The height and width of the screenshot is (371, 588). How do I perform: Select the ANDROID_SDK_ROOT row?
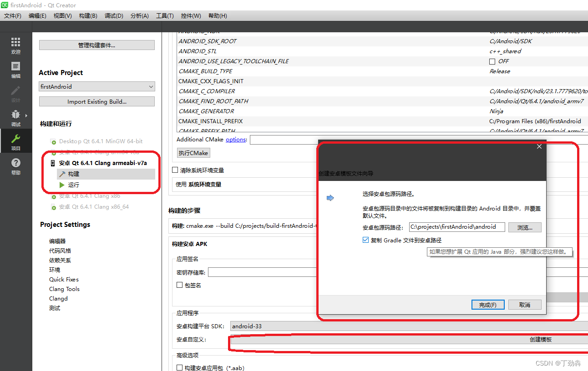tap(382, 41)
